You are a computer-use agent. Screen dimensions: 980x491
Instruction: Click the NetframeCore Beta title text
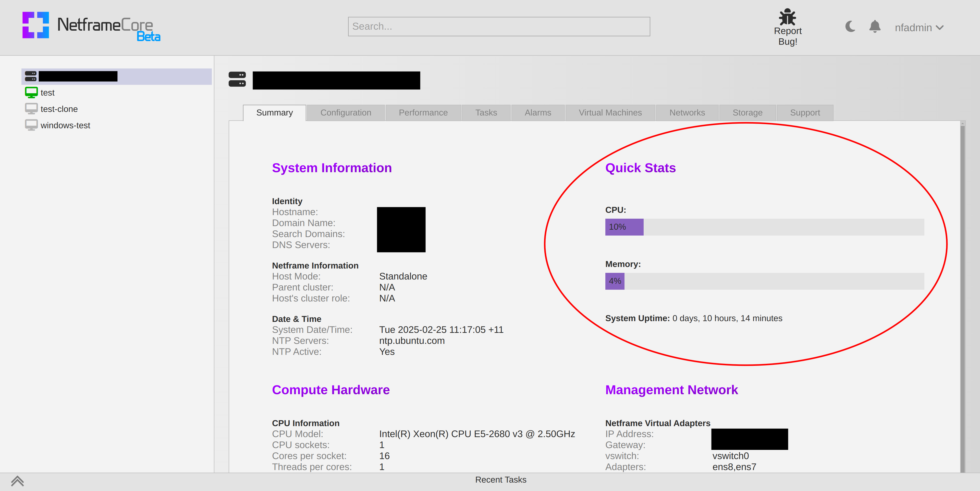(x=109, y=29)
